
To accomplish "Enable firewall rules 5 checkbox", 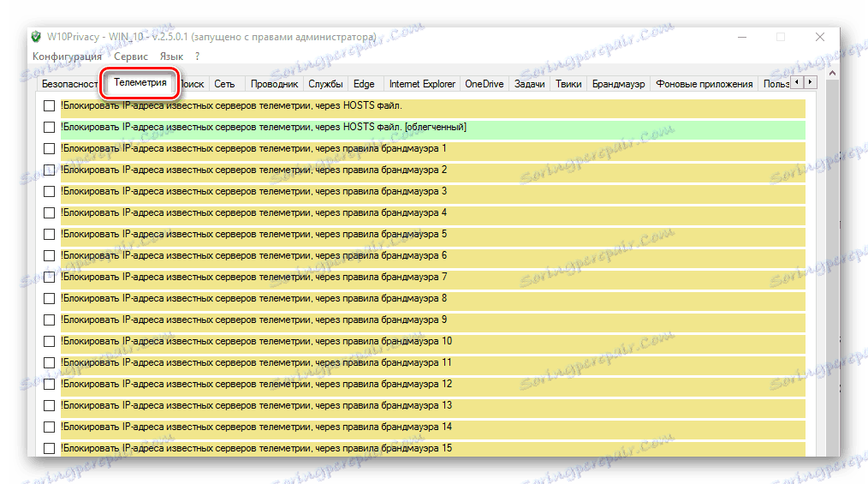I will [50, 234].
